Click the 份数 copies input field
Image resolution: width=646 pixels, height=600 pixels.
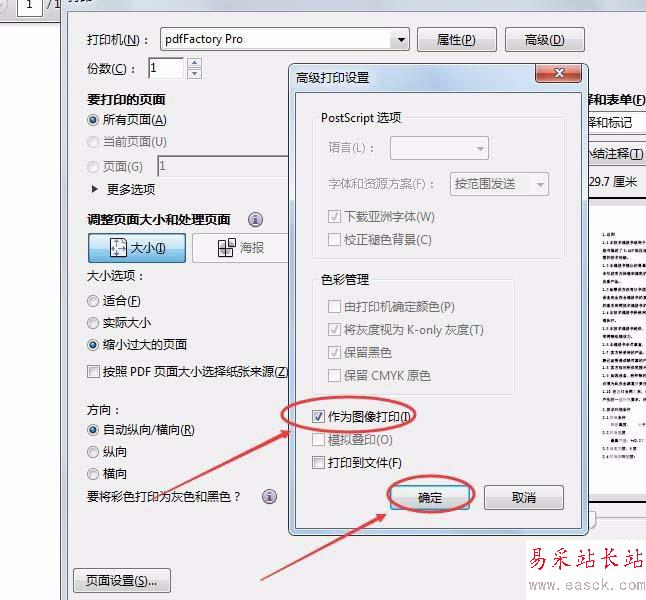166,68
